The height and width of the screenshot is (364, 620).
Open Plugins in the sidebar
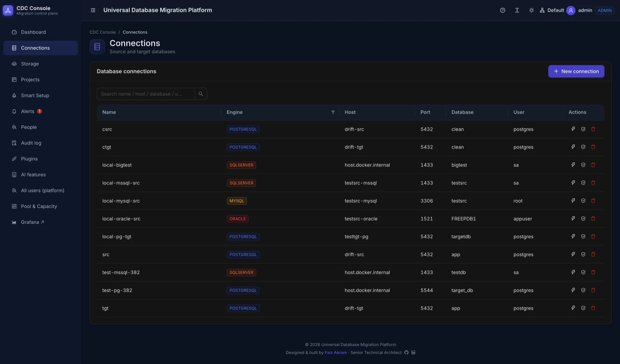[x=41, y=159]
